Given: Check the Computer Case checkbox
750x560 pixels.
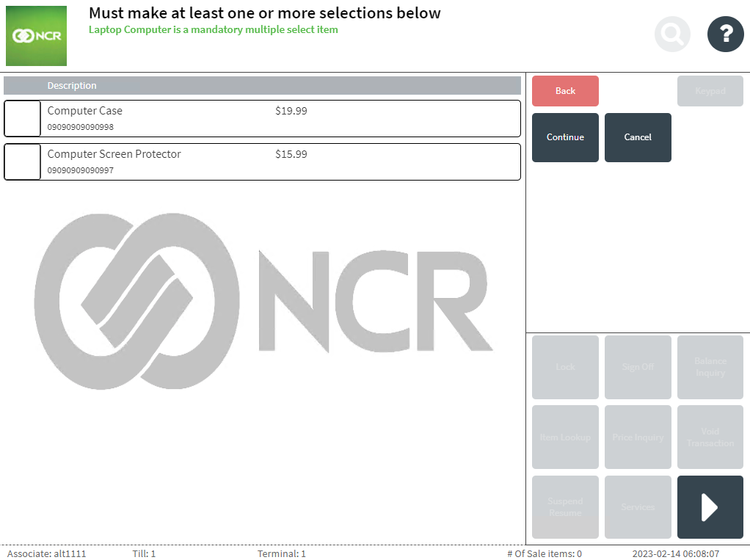Looking at the screenshot, I should (x=23, y=119).
